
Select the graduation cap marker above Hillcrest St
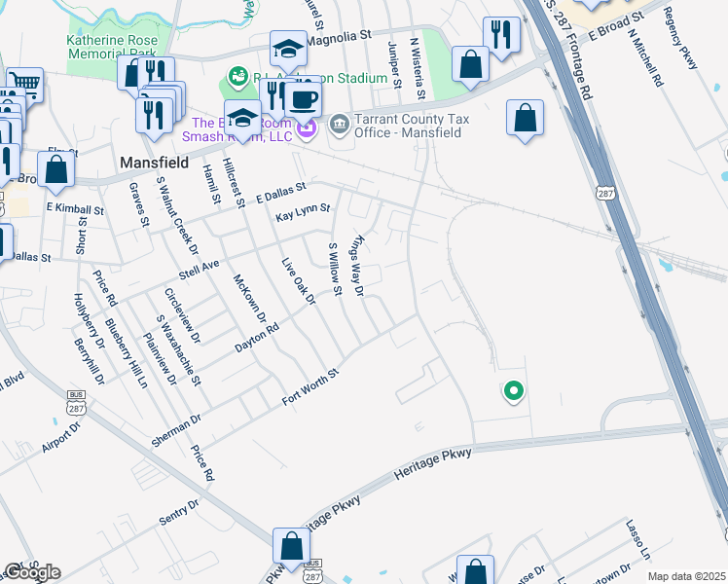(242, 120)
